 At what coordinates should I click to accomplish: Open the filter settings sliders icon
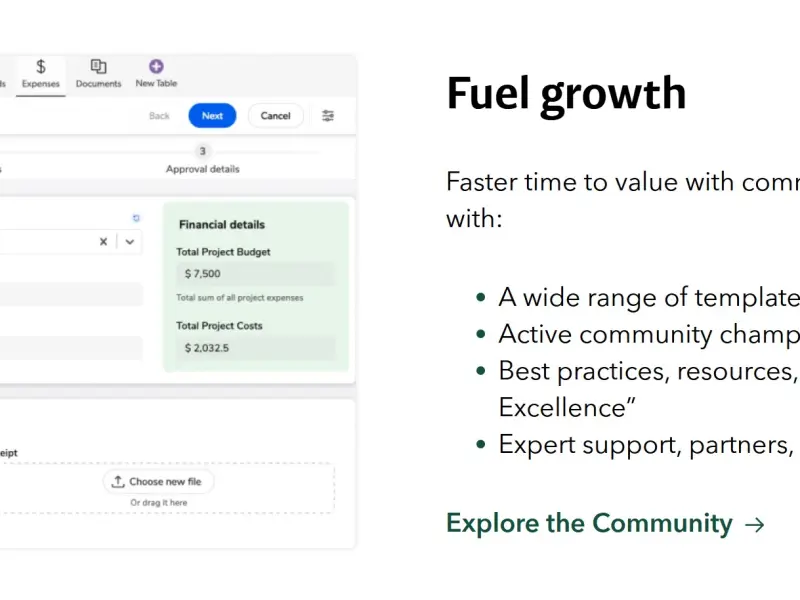[x=328, y=116]
